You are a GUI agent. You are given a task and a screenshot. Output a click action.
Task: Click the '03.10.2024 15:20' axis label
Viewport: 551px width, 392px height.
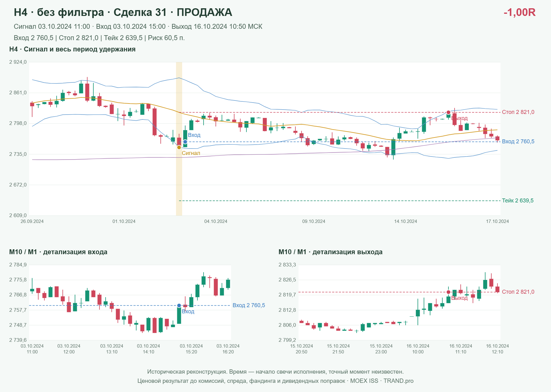click(191, 349)
